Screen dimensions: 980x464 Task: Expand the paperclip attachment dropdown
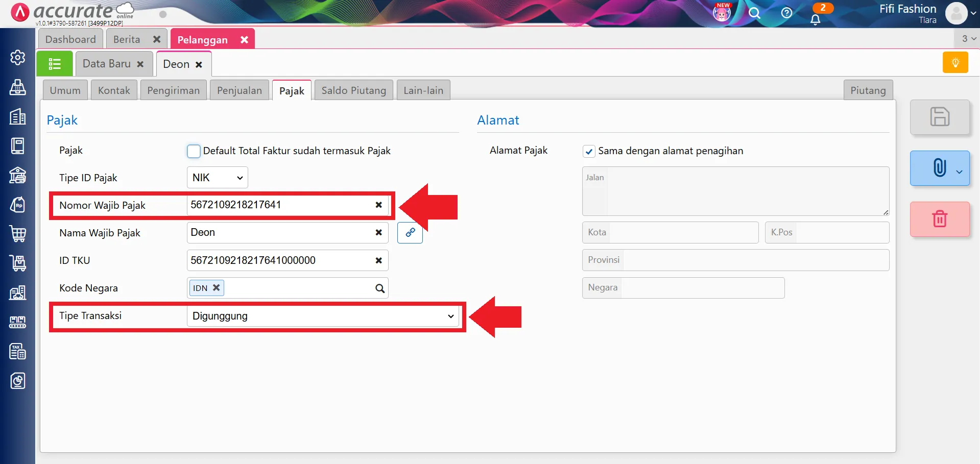959,172
